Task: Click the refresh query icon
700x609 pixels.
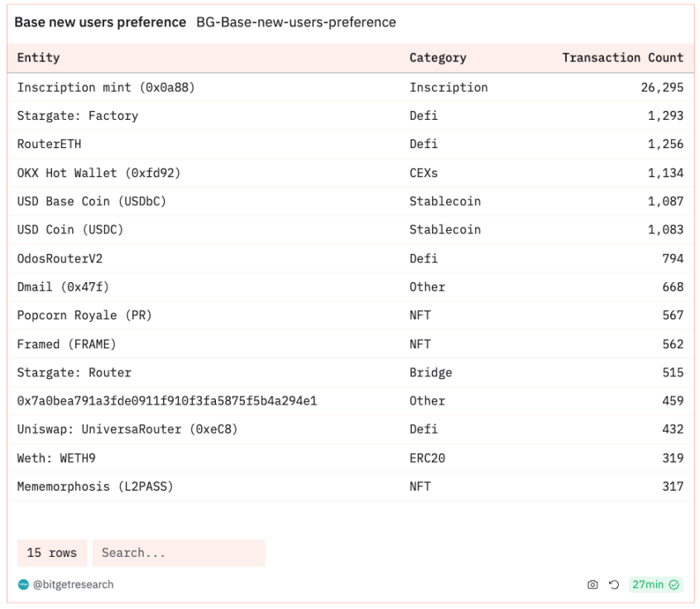Action: pyautogui.click(x=614, y=584)
